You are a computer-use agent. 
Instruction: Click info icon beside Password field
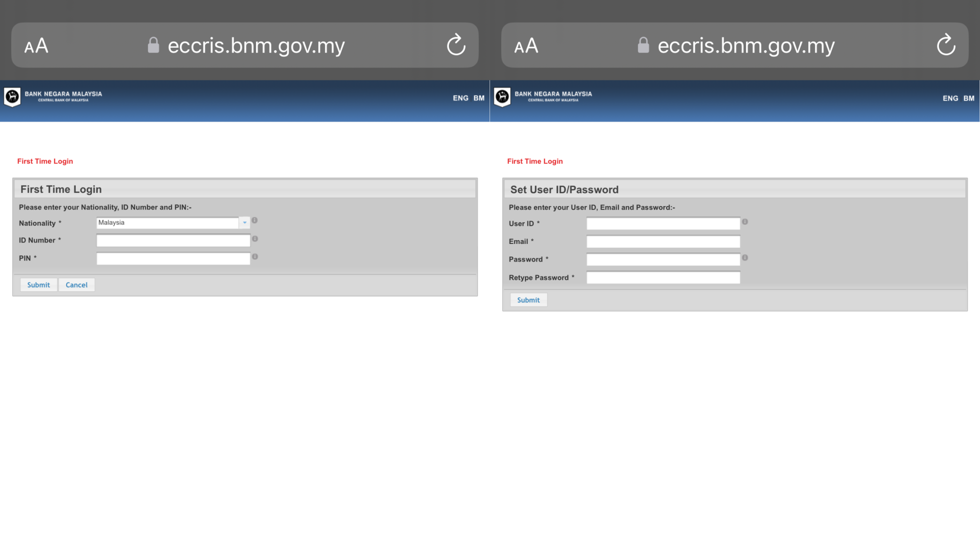click(x=745, y=258)
